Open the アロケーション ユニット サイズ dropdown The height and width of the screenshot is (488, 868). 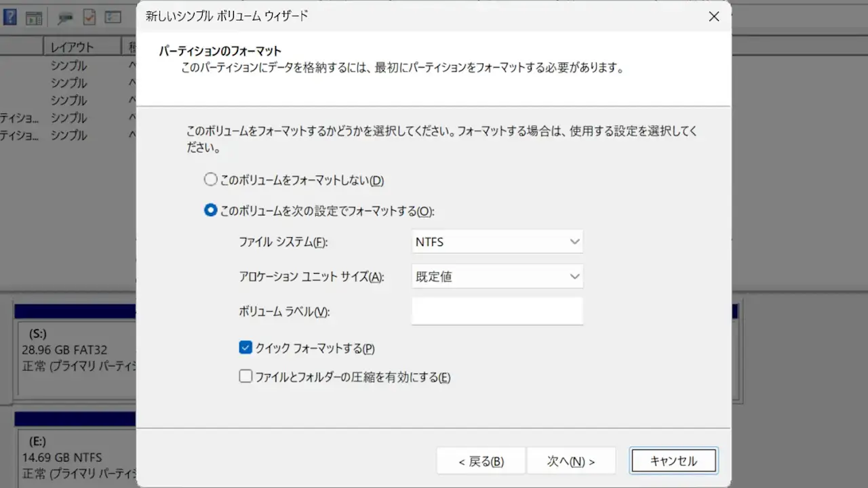click(x=497, y=276)
